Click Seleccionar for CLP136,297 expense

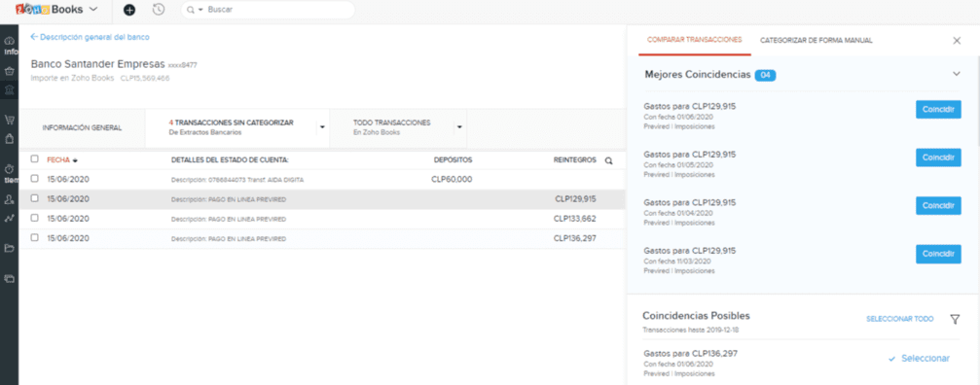tap(919, 359)
